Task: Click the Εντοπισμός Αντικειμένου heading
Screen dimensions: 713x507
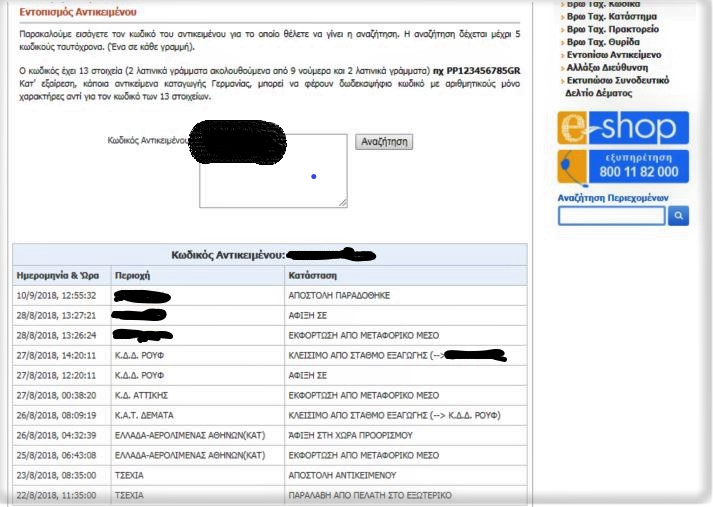Action: (x=78, y=12)
